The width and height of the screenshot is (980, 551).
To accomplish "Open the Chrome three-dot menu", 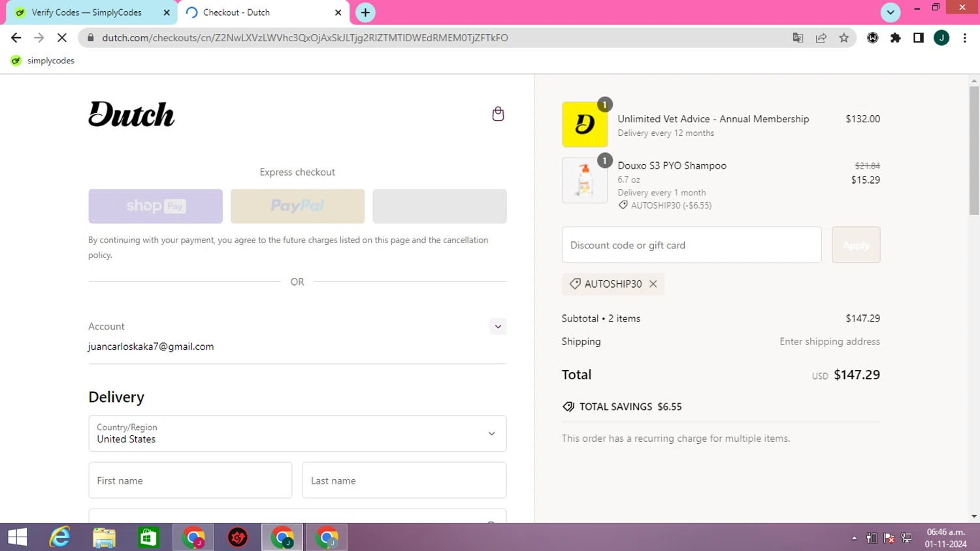I will [x=965, y=38].
